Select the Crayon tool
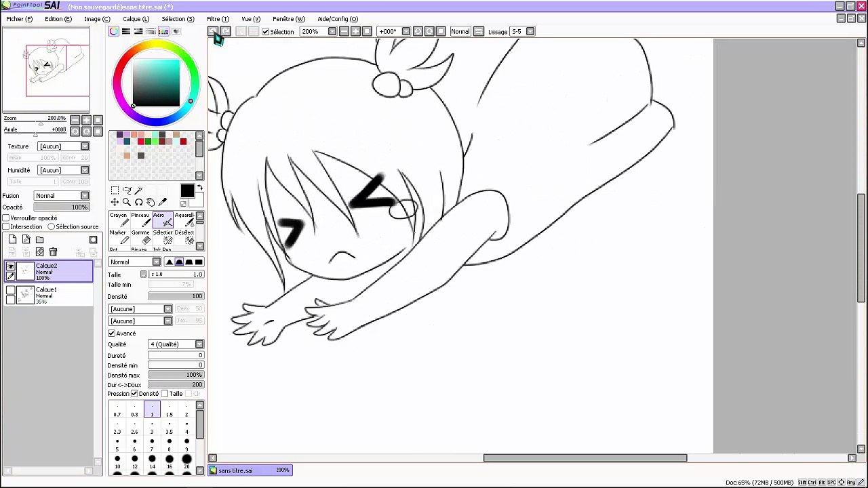The width and height of the screenshot is (868, 488). 118,220
